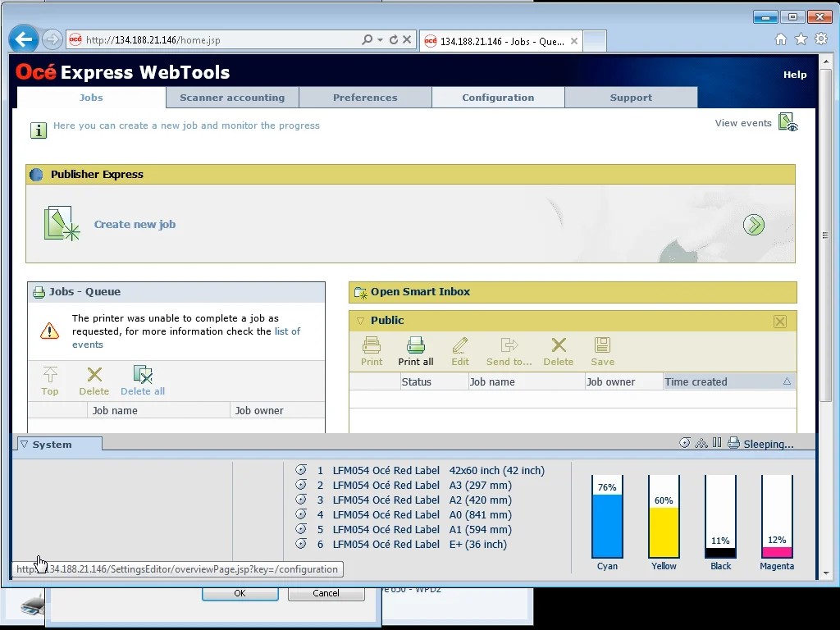Click the View events icon
840x630 pixels.
pos(787,123)
